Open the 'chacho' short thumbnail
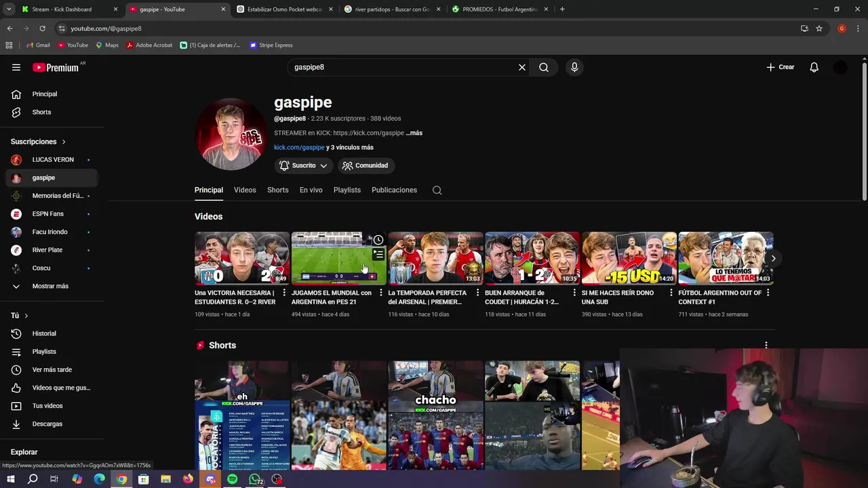The width and height of the screenshot is (868, 488). point(435,415)
